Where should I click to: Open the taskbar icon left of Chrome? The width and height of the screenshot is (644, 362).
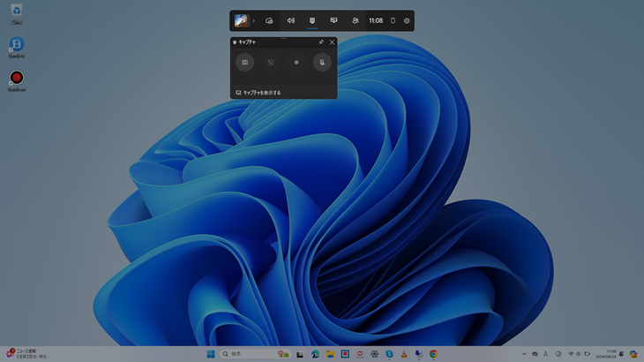[x=418, y=354]
